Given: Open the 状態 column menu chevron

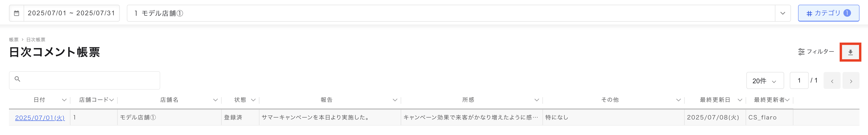Looking at the screenshot, I should point(253,100).
